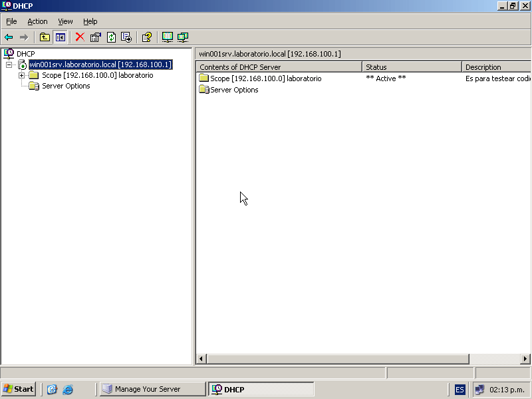Click the red Delete toolbar icon
Viewport: 532px width, 399px height.
tap(80, 37)
